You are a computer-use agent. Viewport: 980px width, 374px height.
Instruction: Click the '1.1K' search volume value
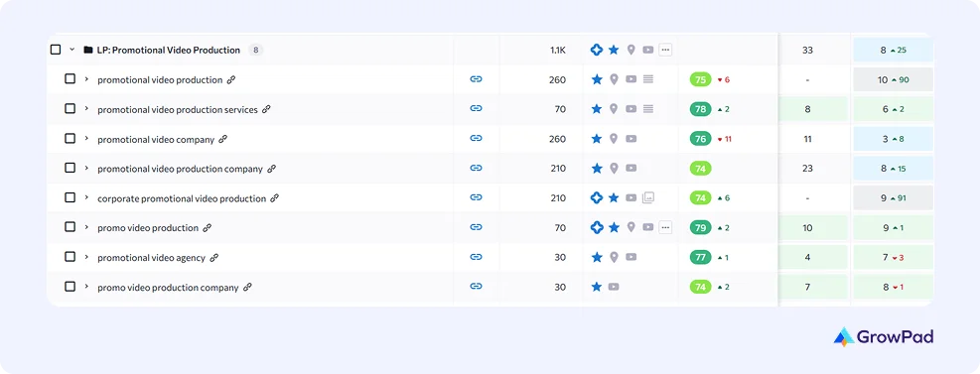tap(557, 50)
